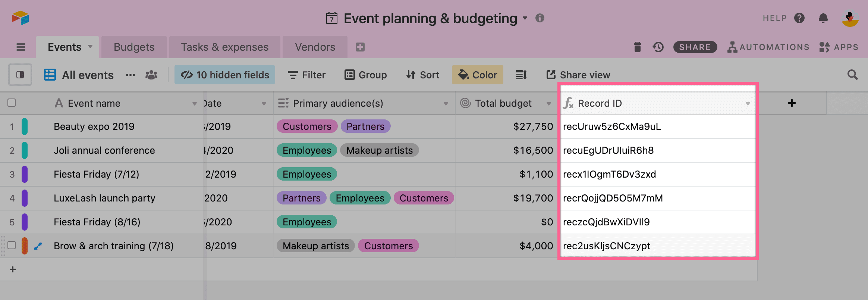
Task: Expand the Brow & arch training record
Action: pyautogui.click(x=38, y=246)
